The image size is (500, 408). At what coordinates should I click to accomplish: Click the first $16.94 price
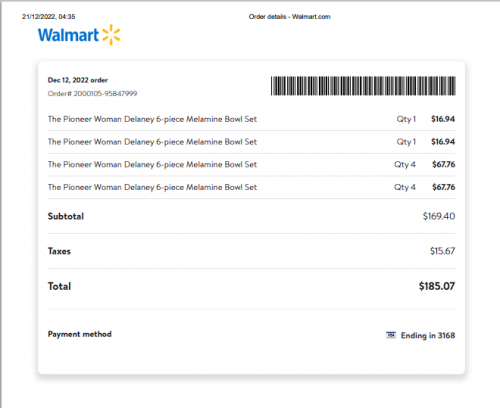(x=443, y=119)
